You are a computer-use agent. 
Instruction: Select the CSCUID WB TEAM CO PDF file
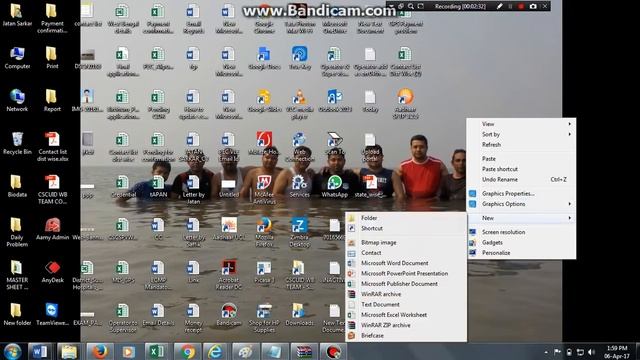click(52, 189)
